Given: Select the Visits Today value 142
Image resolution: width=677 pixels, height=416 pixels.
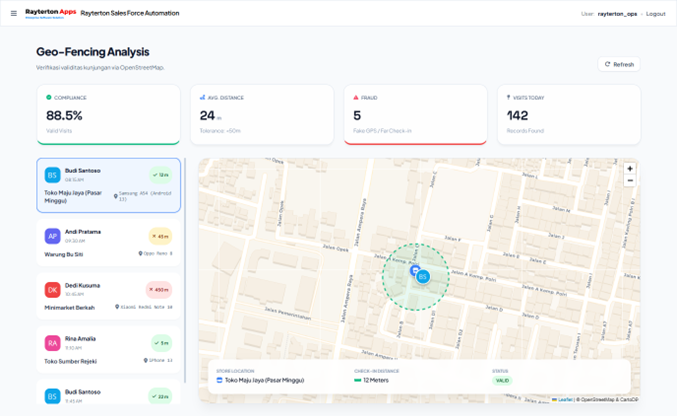Looking at the screenshot, I should pos(517,115).
